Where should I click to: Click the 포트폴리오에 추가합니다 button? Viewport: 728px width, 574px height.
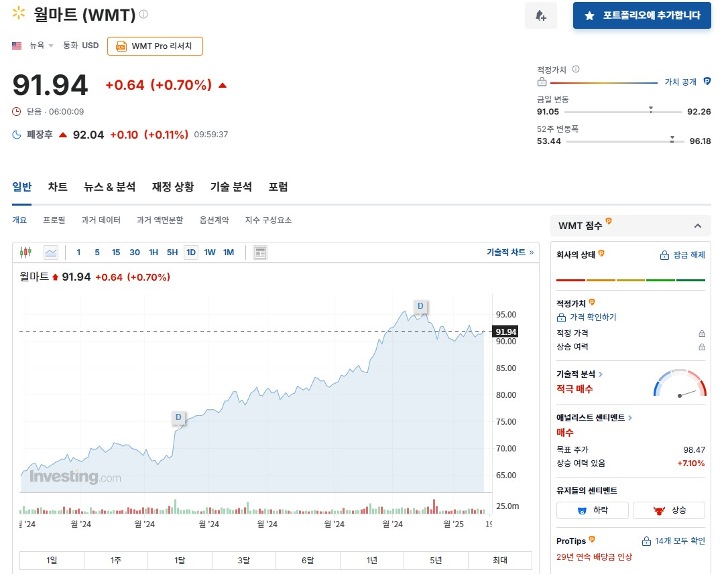[642, 15]
